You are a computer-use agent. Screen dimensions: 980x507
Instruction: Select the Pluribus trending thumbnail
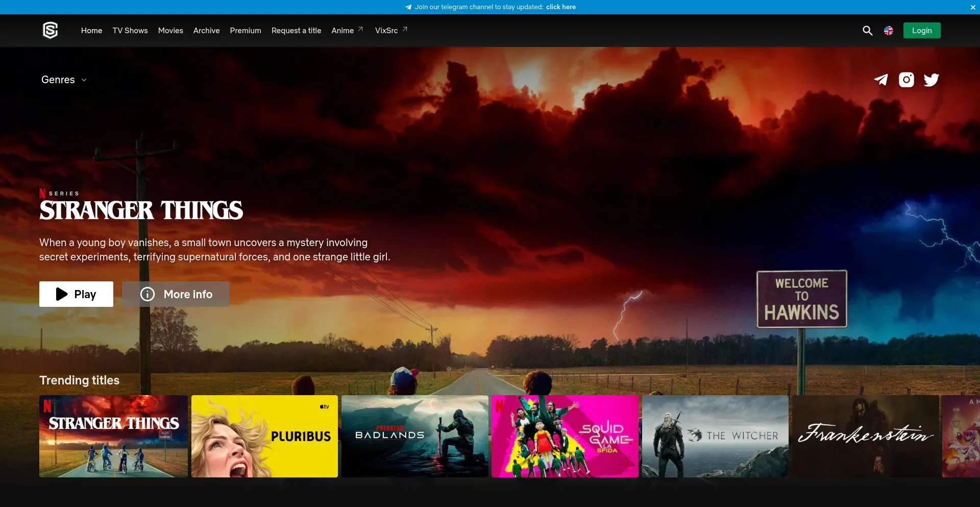[x=264, y=436]
